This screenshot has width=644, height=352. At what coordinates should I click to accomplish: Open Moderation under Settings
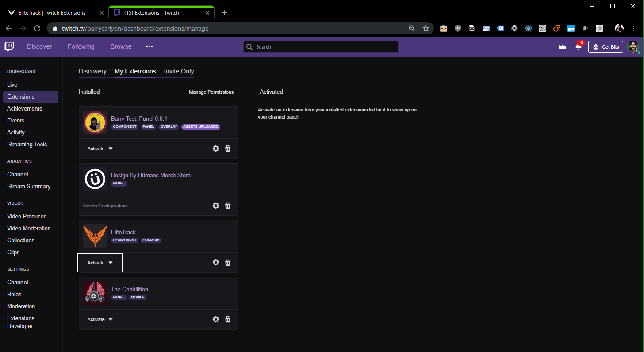(x=21, y=306)
